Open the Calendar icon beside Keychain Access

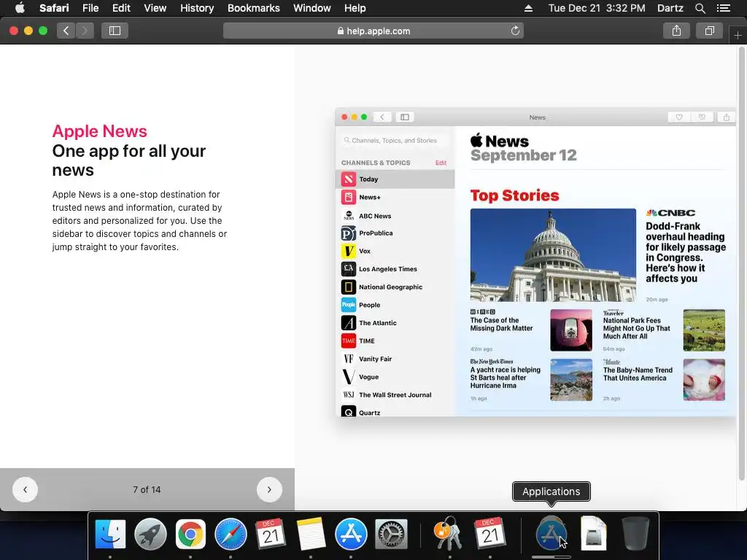(x=489, y=534)
